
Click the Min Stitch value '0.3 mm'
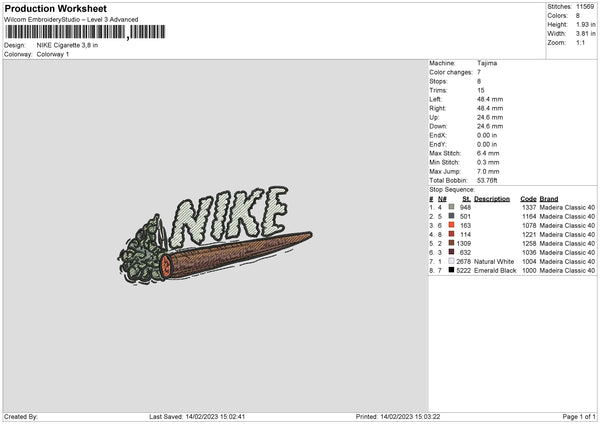click(488, 162)
